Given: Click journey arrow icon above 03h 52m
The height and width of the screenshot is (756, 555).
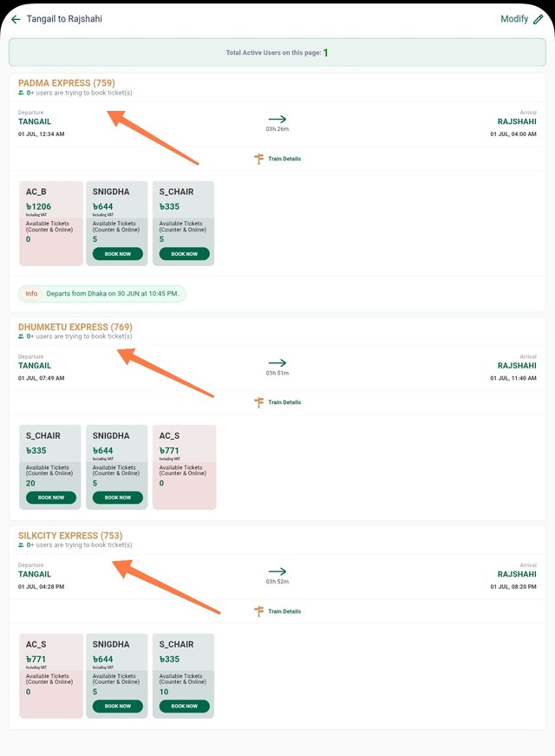Looking at the screenshot, I should [x=277, y=571].
